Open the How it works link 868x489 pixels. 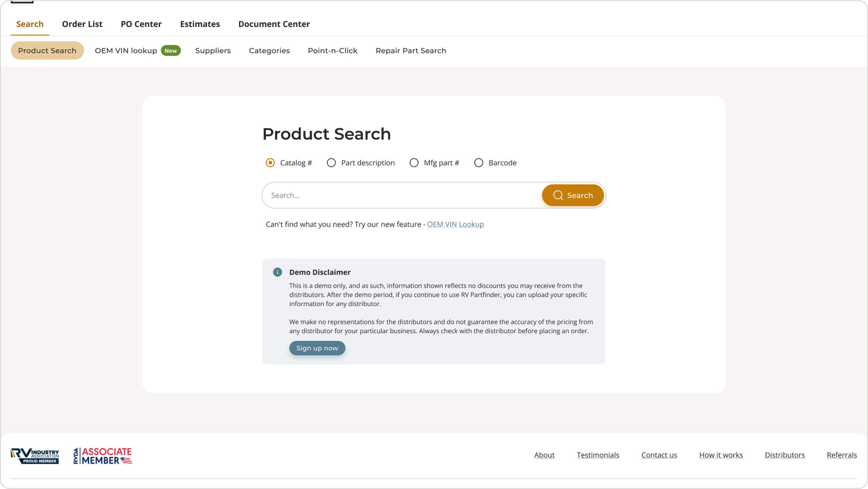721,455
